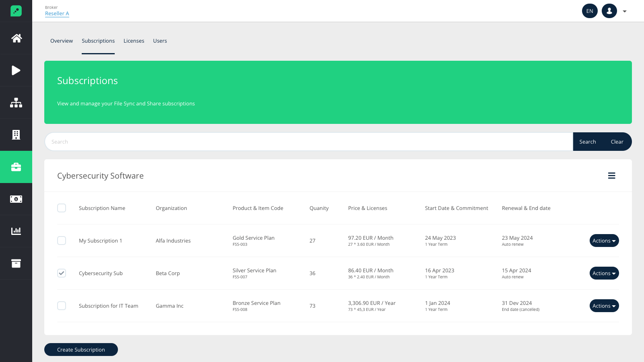Image resolution: width=644 pixels, height=362 pixels.
Task: Open the billing banknote icon in the sidebar
Action: (16, 199)
